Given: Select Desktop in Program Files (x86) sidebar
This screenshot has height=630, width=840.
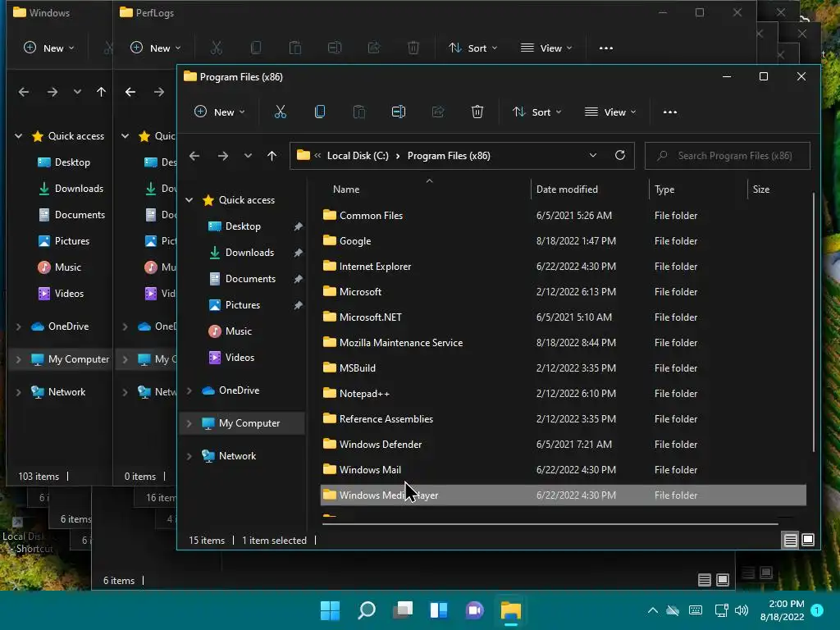Looking at the screenshot, I should [x=243, y=226].
